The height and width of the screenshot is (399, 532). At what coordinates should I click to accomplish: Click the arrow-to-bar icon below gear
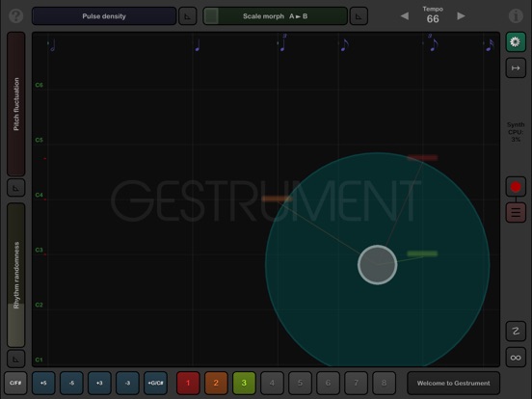coord(516,67)
